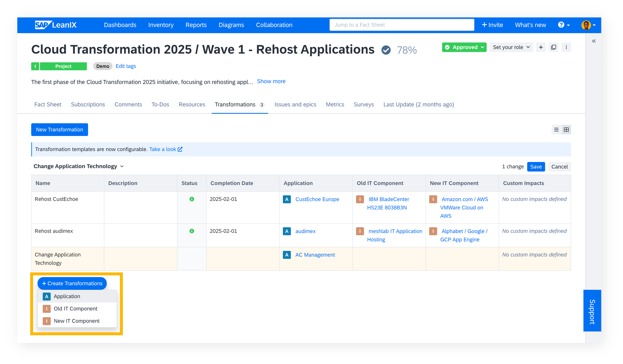Screen dimensions: 623x364
Task: Switch to the Comments tab
Action: [x=128, y=104]
